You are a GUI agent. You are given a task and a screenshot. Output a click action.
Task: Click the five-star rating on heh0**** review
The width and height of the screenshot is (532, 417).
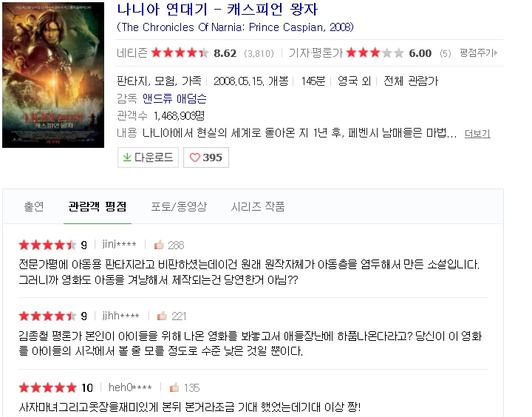48,387
